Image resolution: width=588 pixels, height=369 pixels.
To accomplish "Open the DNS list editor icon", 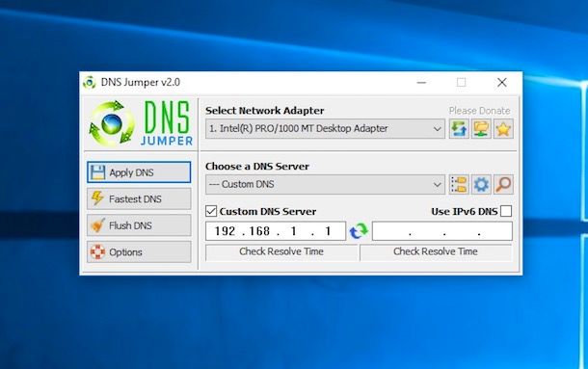I will point(459,185).
